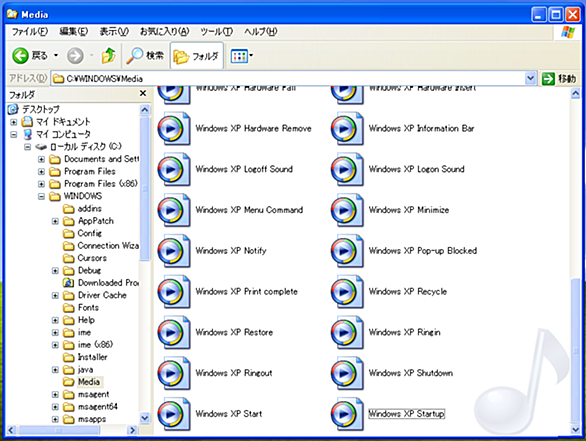Collapse マイ コンピュータ tree node

[x=14, y=135]
